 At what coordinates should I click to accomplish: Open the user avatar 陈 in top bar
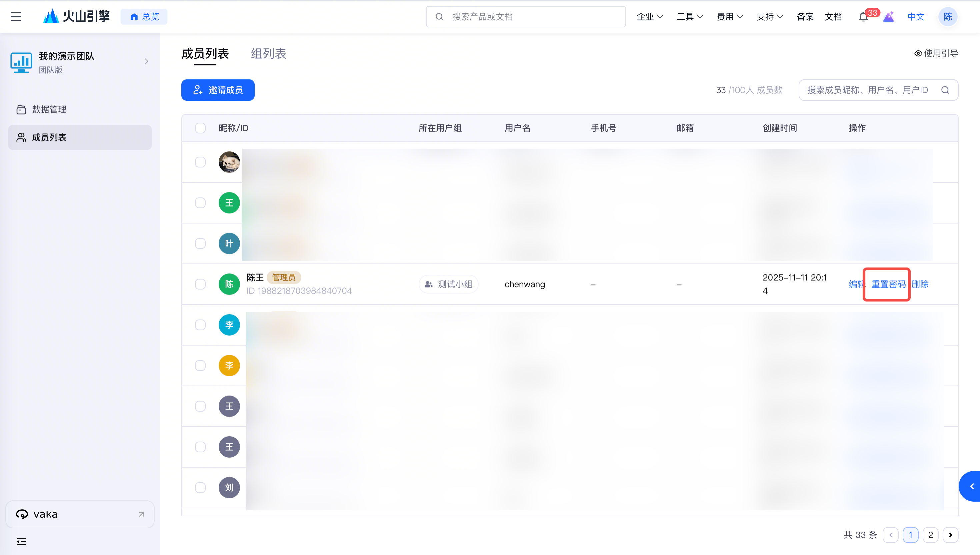[948, 17]
